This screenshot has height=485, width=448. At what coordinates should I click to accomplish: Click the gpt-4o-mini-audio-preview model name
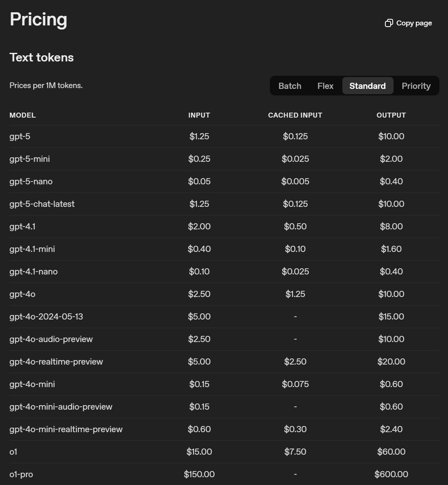click(61, 407)
